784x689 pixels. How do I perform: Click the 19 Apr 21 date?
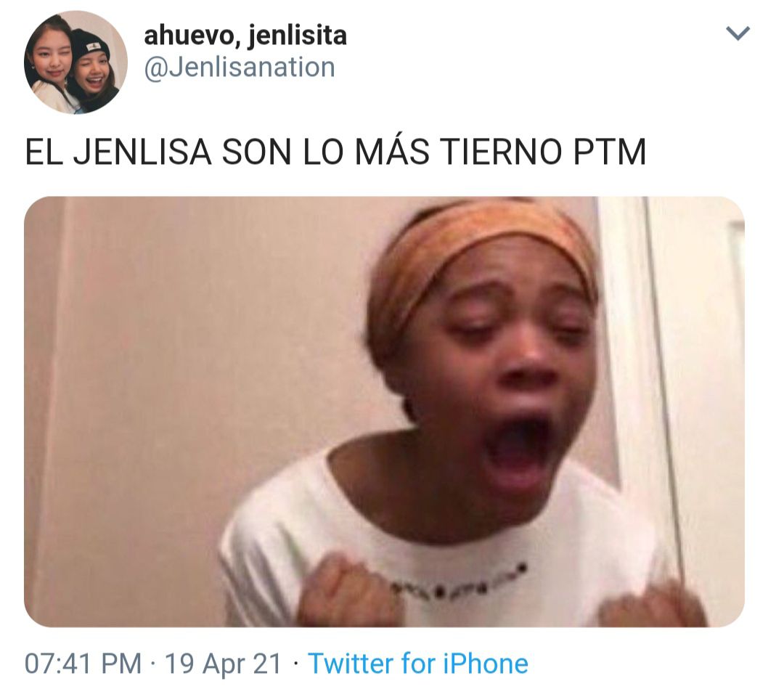click(223, 664)
